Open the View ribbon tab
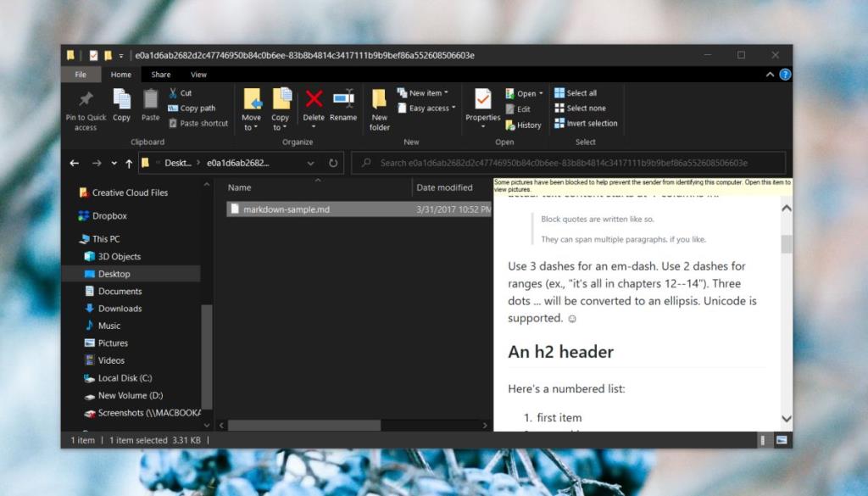Screen dimensions: 868x496 [198, 74]
